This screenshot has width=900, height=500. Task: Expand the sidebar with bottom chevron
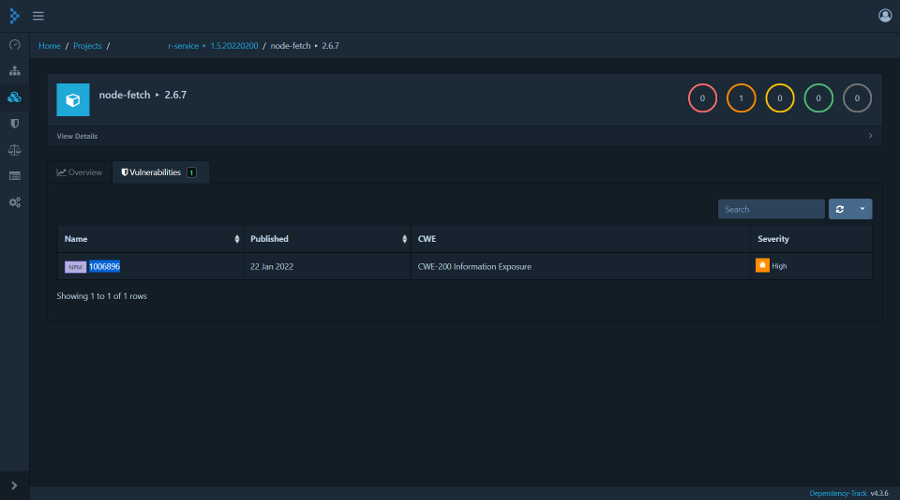[x=14, y=486]
